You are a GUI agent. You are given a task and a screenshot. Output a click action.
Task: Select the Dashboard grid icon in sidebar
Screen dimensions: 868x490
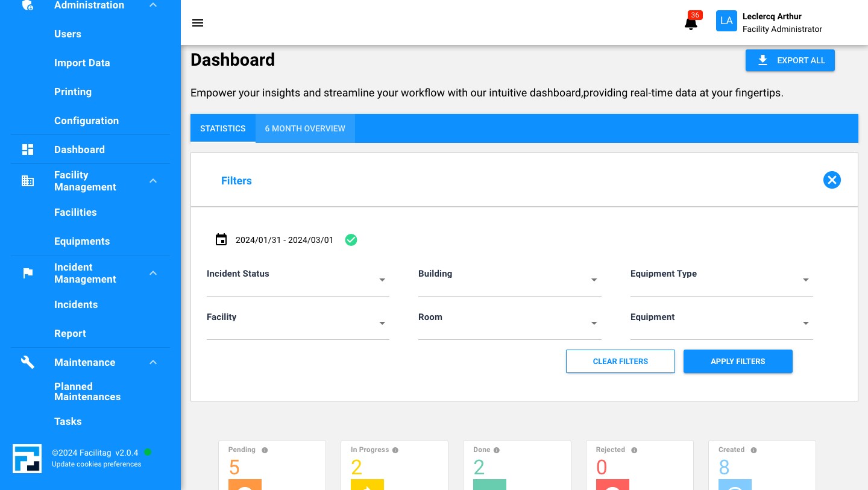coord(28,149)
